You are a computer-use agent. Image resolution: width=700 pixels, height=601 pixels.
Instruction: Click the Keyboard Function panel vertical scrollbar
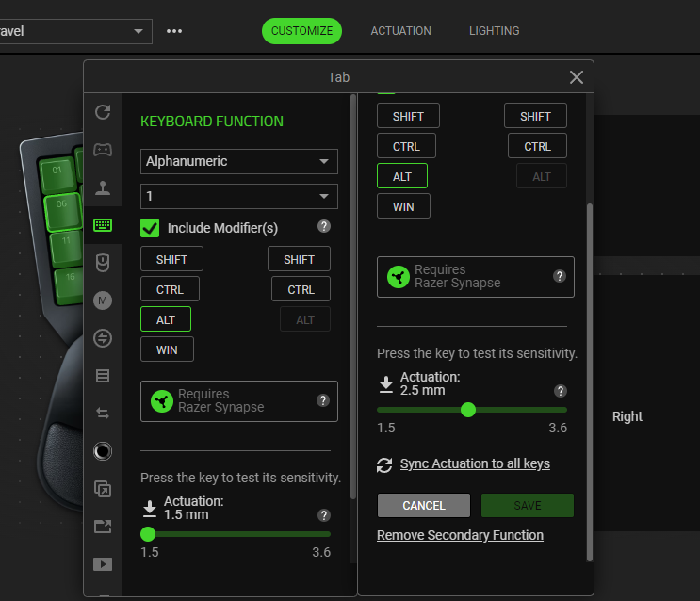coord(353,297)
